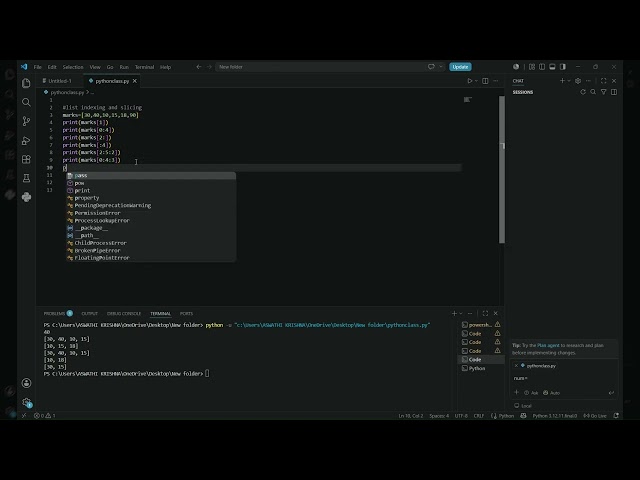Screen dimensions: 640x480
Task: Open chat settings gear in Chat panel
Action: 578,81
